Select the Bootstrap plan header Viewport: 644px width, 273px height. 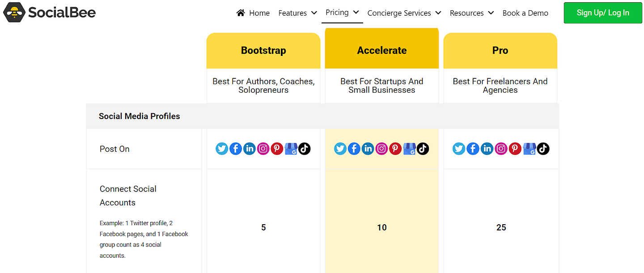click(263, 50)
